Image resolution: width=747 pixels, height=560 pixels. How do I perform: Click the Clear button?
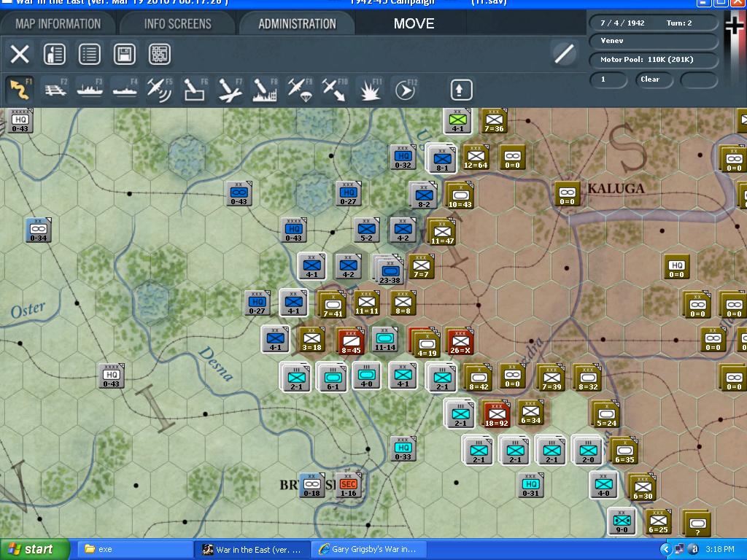653,79
